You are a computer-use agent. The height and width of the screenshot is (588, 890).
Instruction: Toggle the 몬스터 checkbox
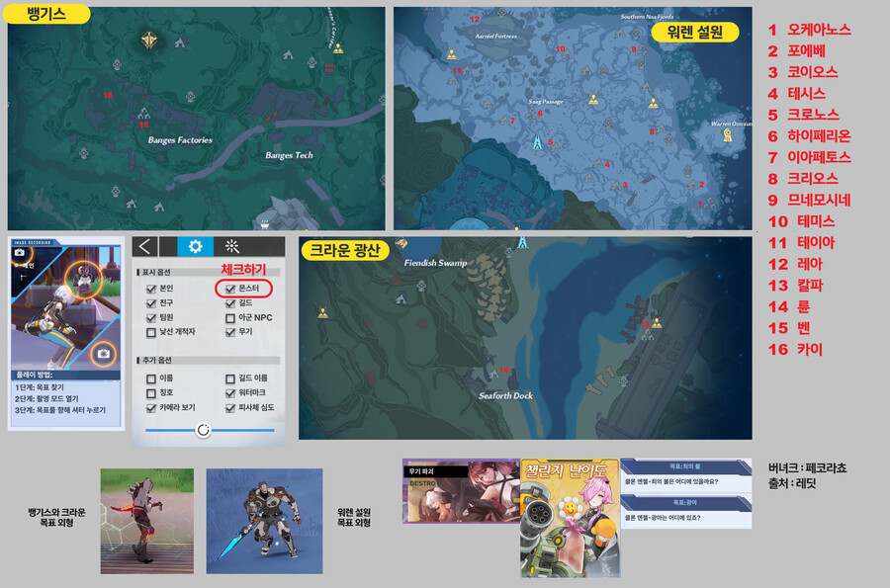230,289
